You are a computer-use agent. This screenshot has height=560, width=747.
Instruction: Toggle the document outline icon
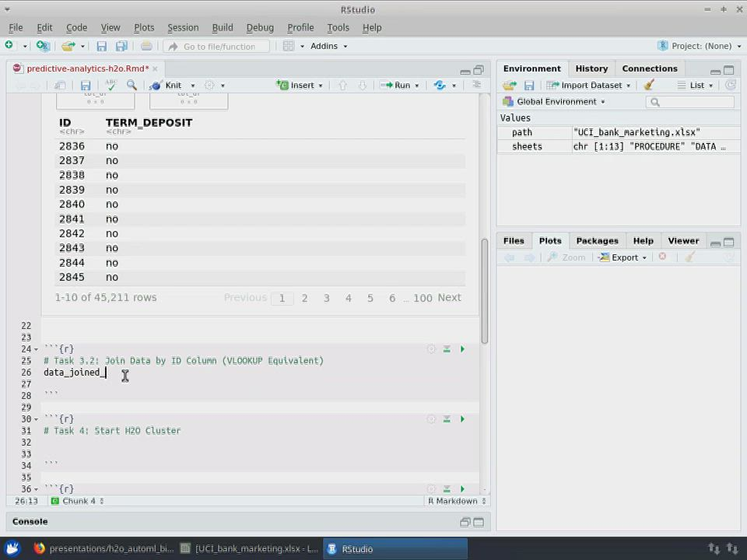click(476, 85)
